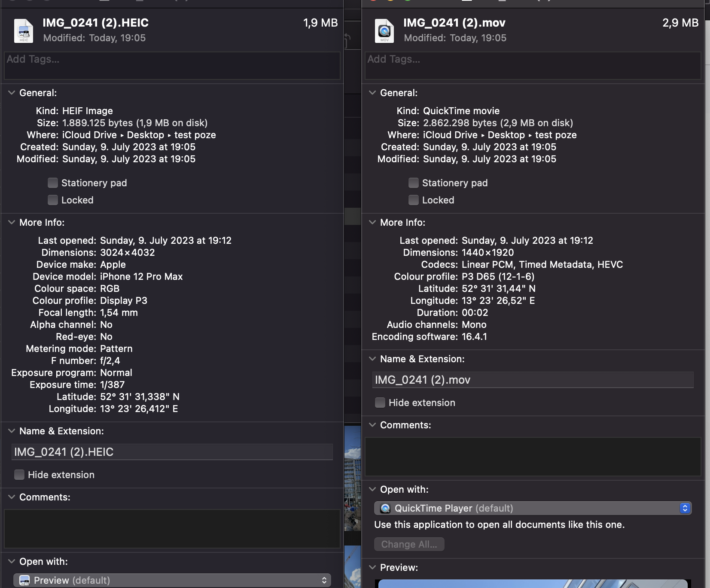Click the Encoding software value 16.4.1
710x588 pixels.
tap(475, 336)
